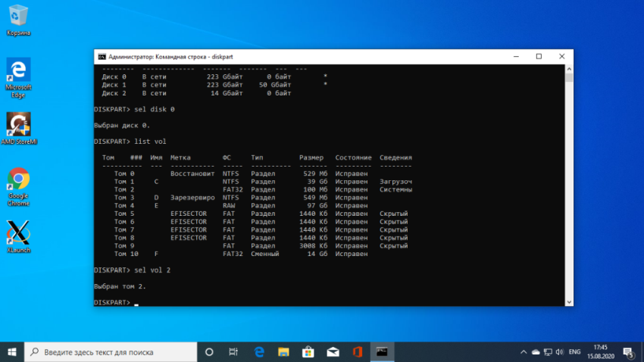Screen dimensions: 644x362
Task: Click the console scrollbar up arrow
Action: tap(568, 69)
